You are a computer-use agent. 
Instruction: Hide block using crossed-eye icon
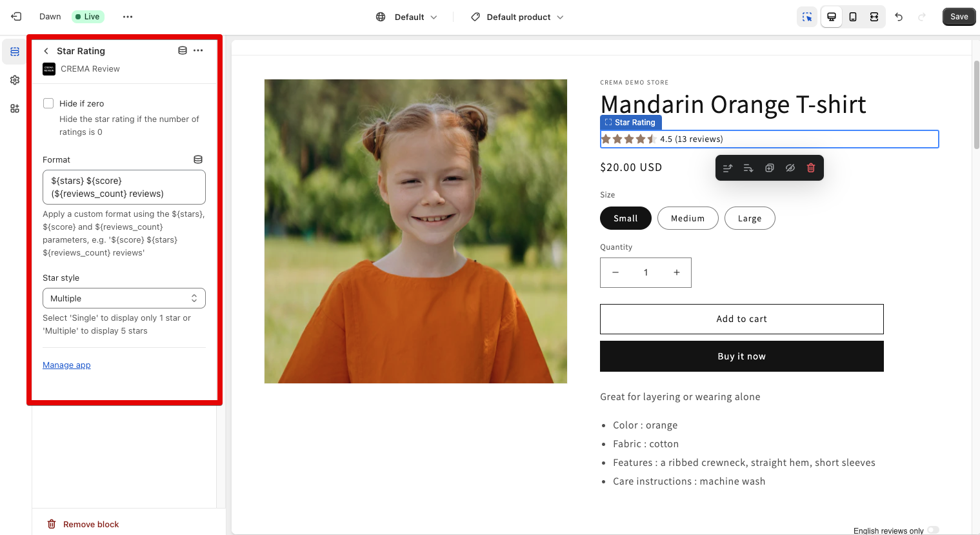pos(790,168)
